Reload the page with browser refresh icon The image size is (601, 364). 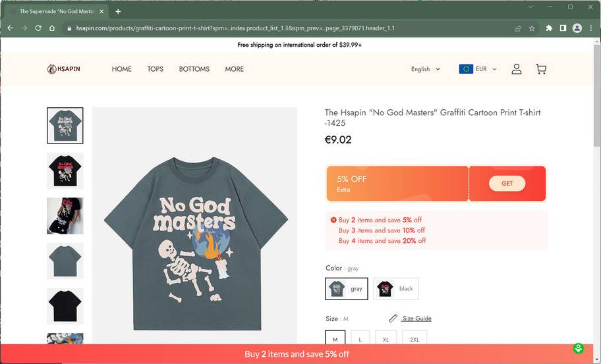tap(38, 28)
